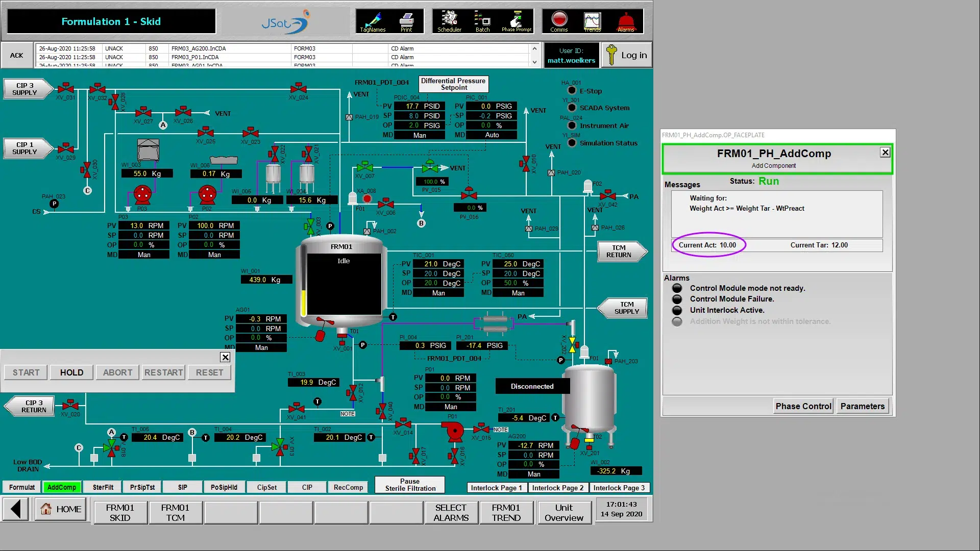980x551 pixels.
Task: Click the red centrifugal pump P01
Action: (454, 431)
